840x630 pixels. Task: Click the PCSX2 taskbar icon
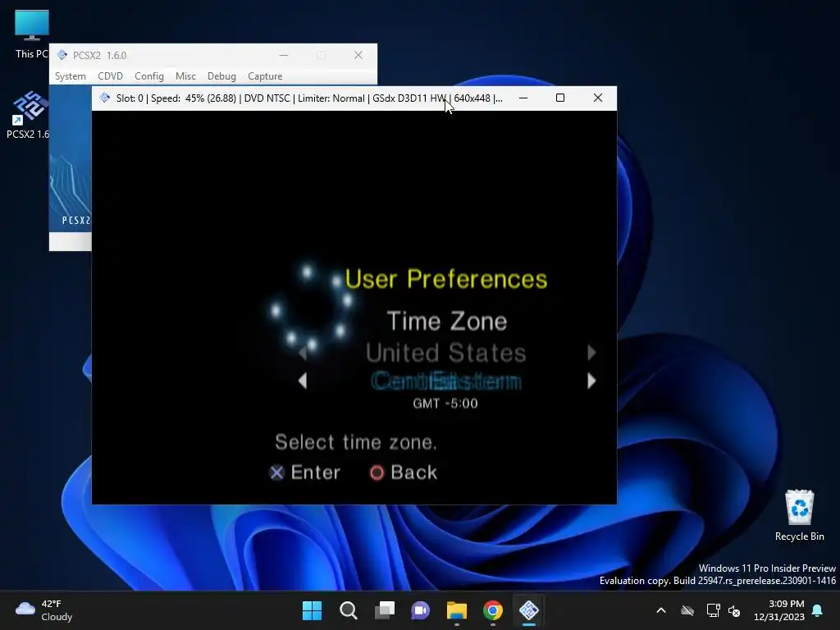pyautogui.click(x=529, y=610)
